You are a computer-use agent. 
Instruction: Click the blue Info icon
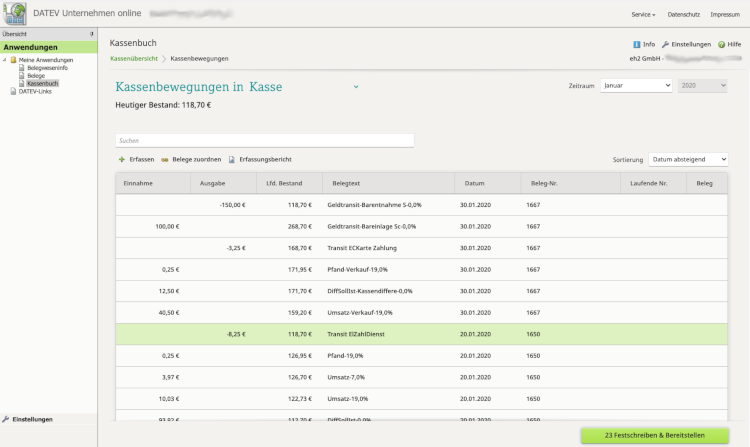click(637, 45)
